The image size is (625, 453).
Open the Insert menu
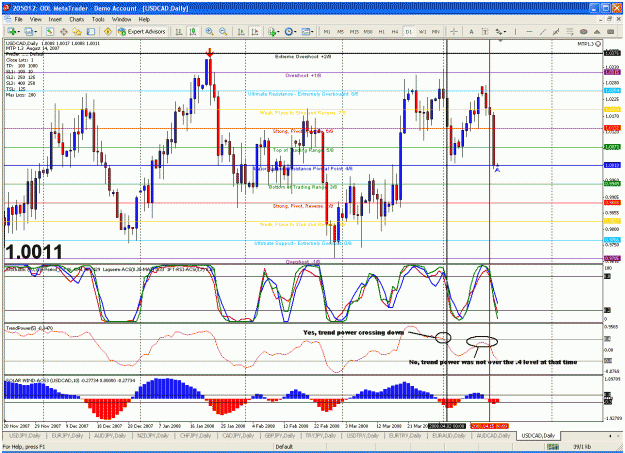click(x=55, y=19)
